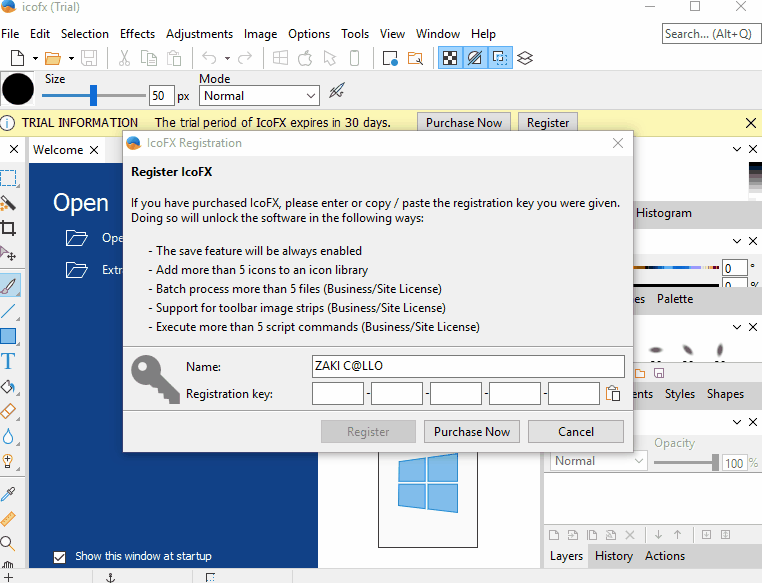Click the cursor creation toolbar icon
The width and height of the screenshot is (762, 583).
point(329,58)
